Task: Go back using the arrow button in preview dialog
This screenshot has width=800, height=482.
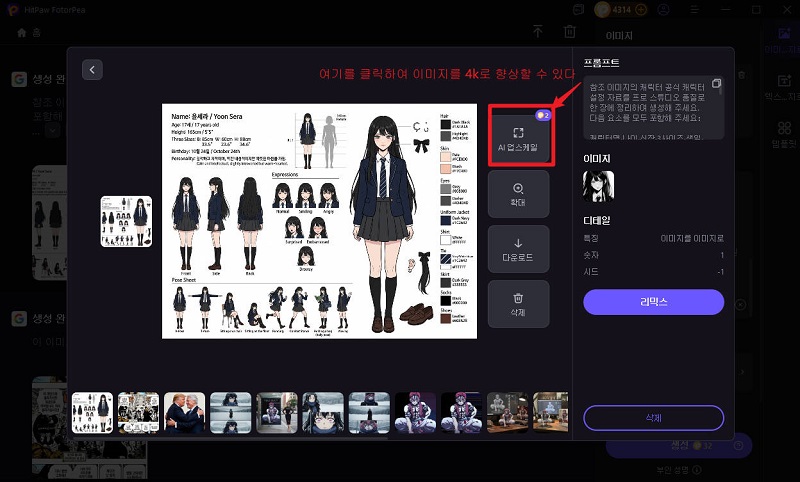Action: (x=92, y=70)
